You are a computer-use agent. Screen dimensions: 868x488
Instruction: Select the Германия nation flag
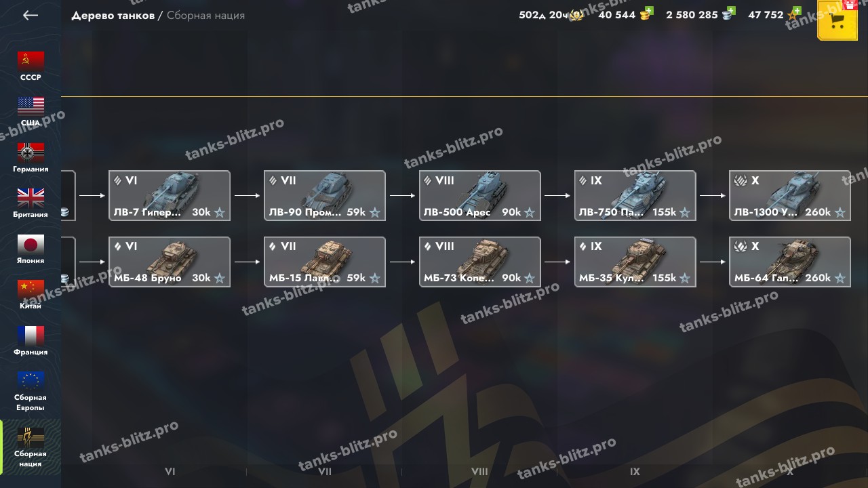(x=31, y=152)
